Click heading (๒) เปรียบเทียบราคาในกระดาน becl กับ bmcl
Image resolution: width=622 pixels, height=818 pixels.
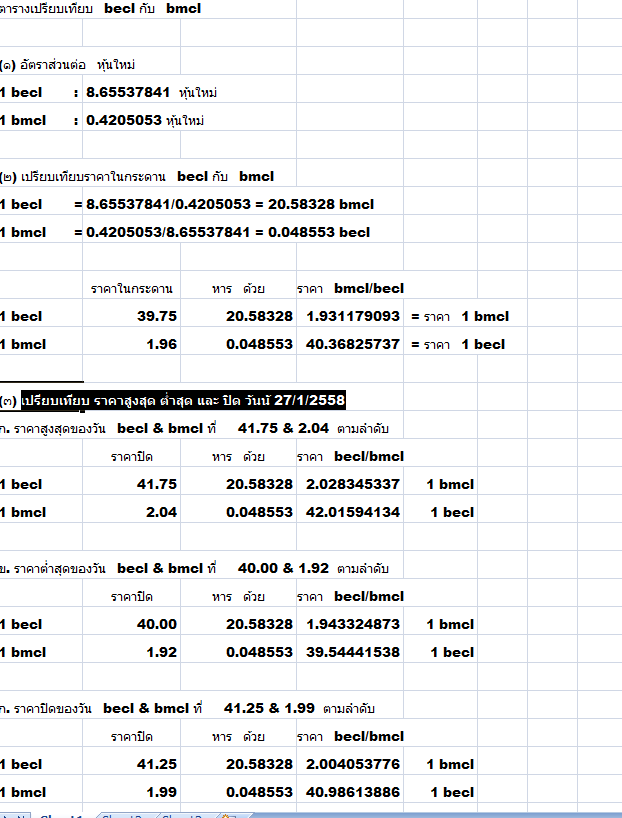pos(137,177)
